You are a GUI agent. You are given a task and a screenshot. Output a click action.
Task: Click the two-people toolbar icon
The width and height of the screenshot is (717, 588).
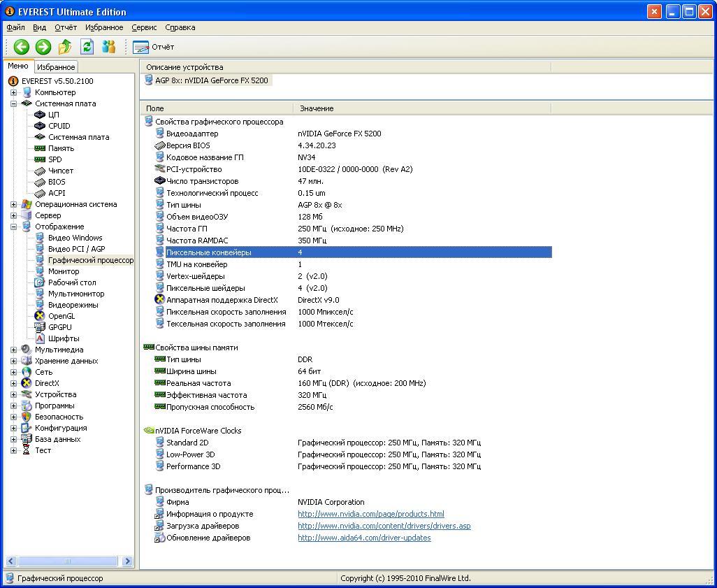click(109, 47)
